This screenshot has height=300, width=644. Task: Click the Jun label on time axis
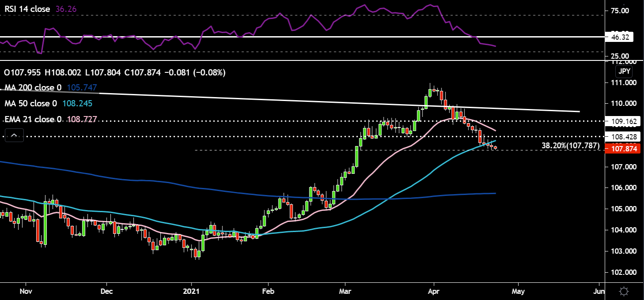(599, 291)
